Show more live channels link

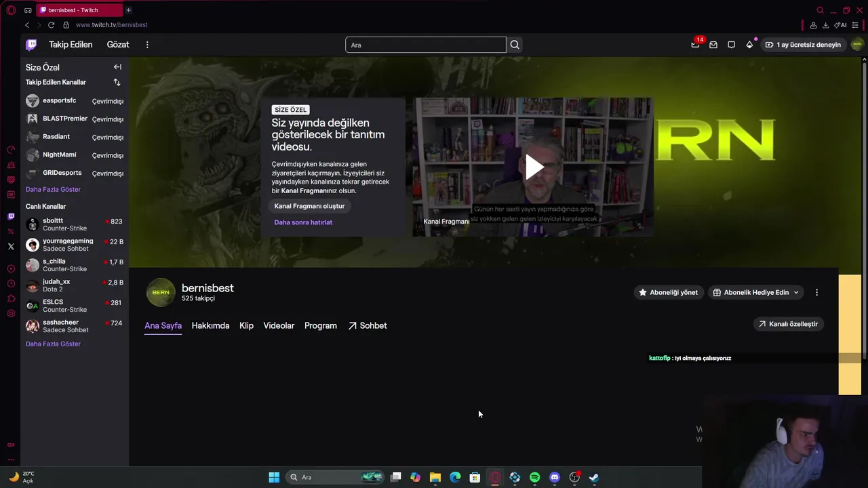53,344
